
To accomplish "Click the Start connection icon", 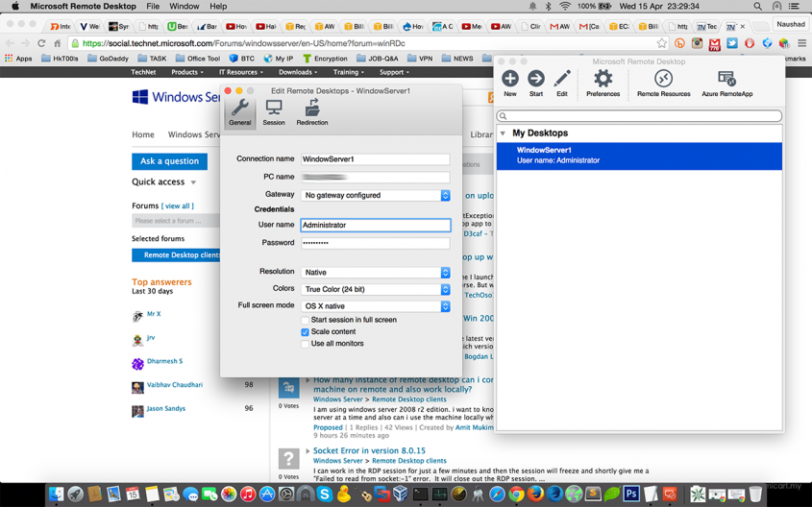I will click(x=536, y=79).
